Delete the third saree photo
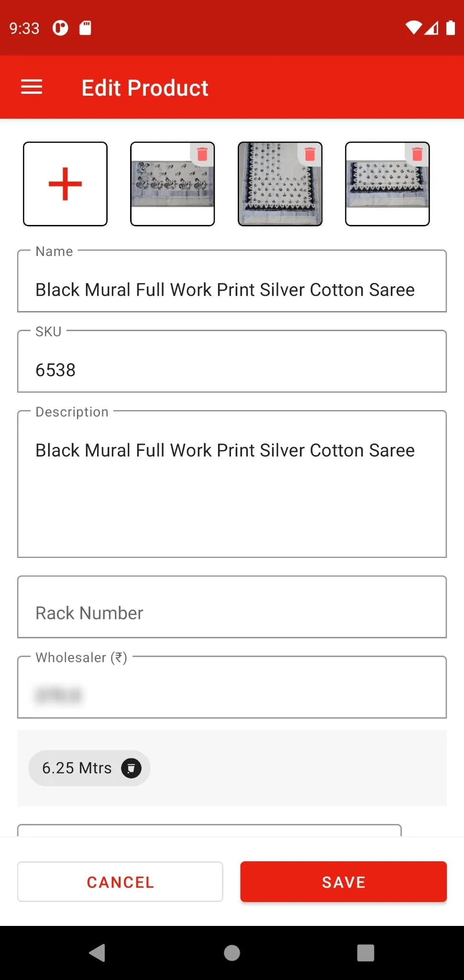The height and width of the screenshot is (980, 464). 417,154
